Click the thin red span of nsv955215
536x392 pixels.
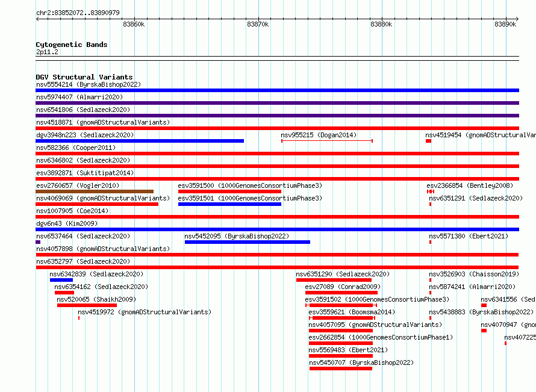tap(327, 141)
